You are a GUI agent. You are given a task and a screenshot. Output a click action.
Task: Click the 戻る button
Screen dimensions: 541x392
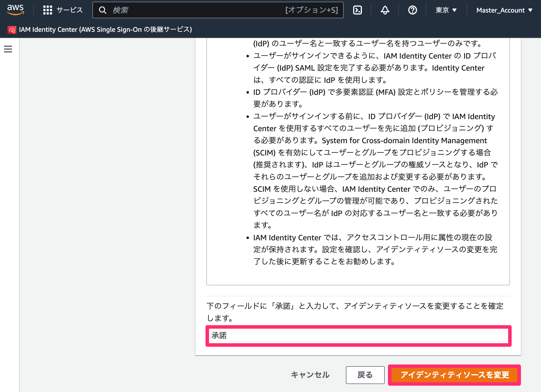365,375
